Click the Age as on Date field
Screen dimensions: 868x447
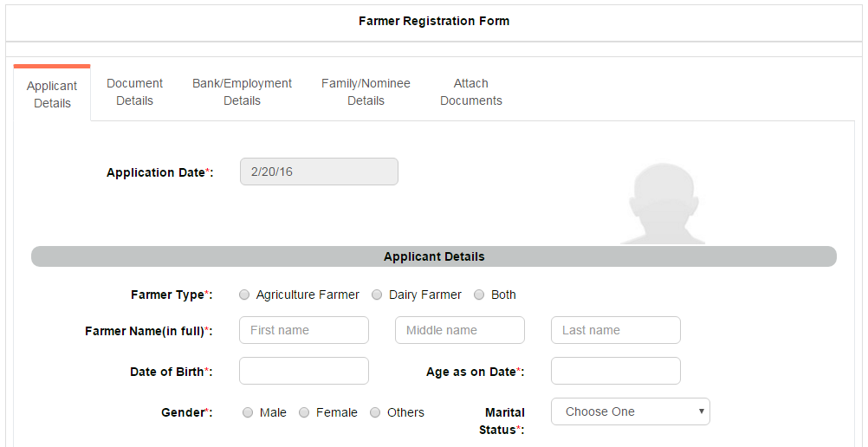pos(615,371)
